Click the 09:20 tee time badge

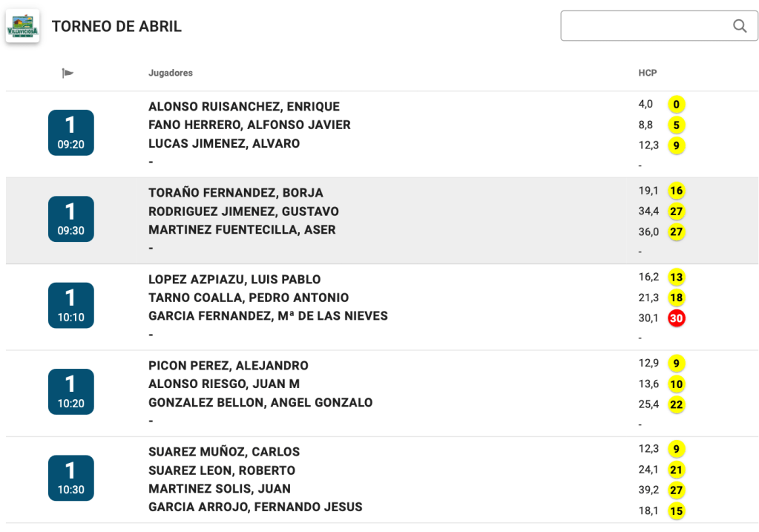(x=71, y=133)
